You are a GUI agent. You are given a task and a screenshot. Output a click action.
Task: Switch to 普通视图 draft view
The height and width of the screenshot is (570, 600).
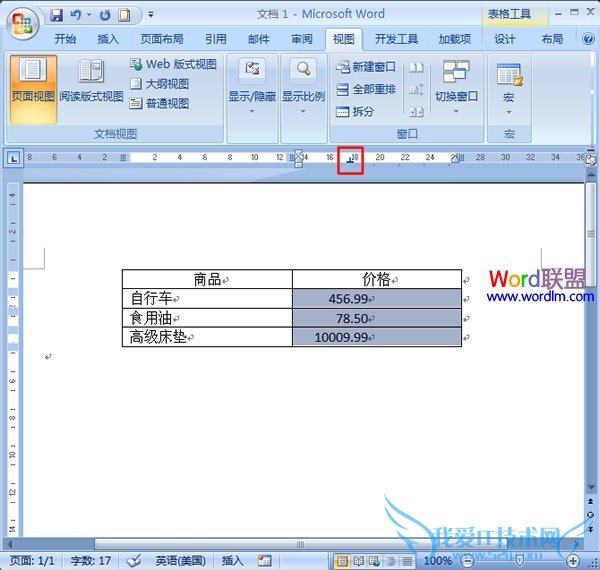click(x=160, y=103)
